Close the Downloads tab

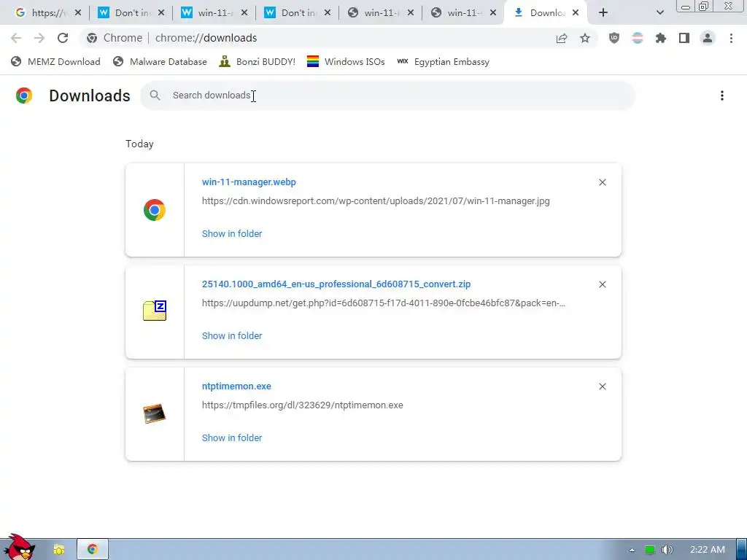coord(576,13)
